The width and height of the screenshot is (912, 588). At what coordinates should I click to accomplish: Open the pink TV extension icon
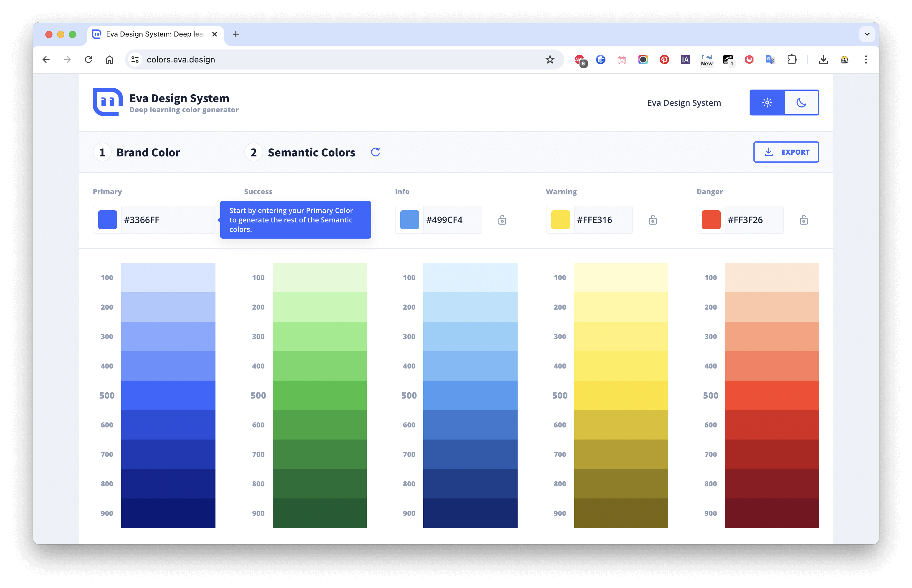pos(622,60)
